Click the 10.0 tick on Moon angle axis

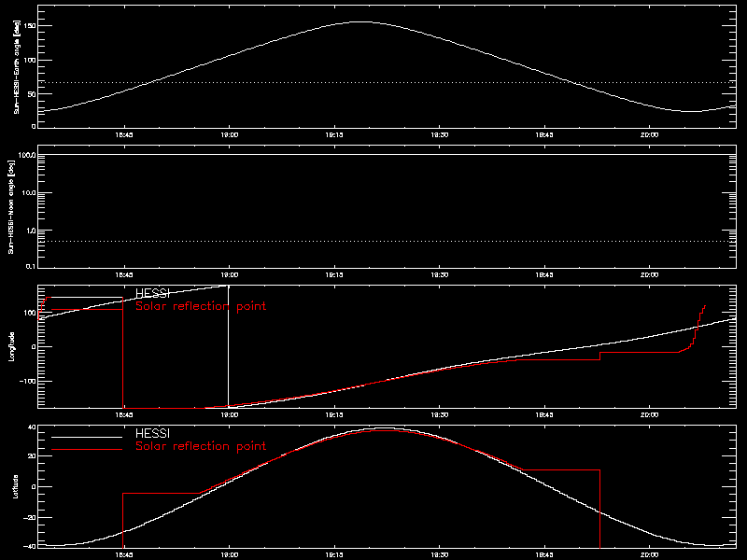coord(29,193)
